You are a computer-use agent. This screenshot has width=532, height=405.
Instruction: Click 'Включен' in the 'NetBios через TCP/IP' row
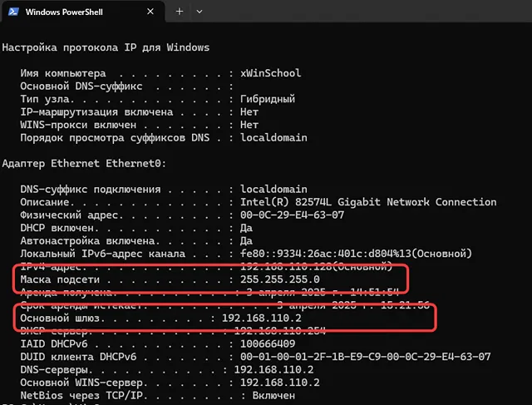273,396
